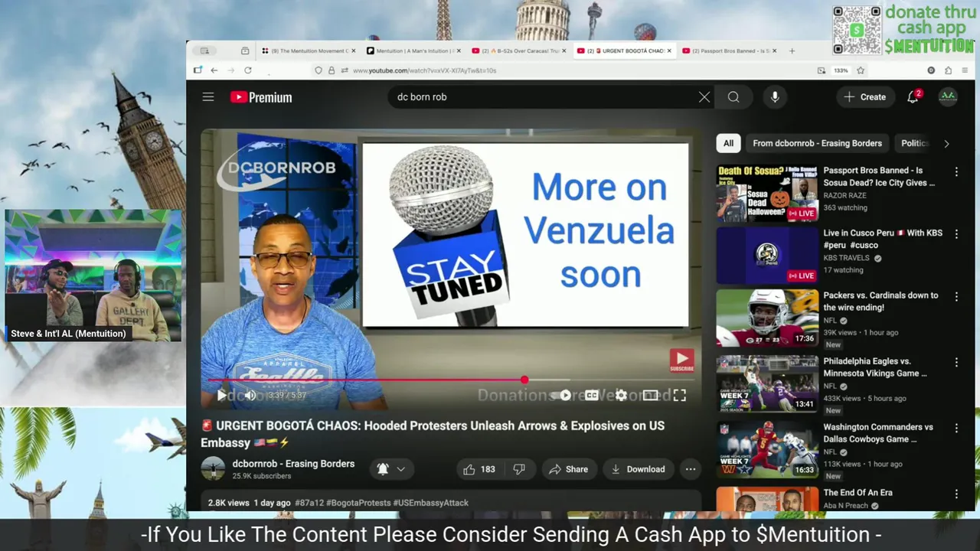This screenshot has width=980, height=551.
Task: Select the Politics filter chip
Action: click(914, 143)
